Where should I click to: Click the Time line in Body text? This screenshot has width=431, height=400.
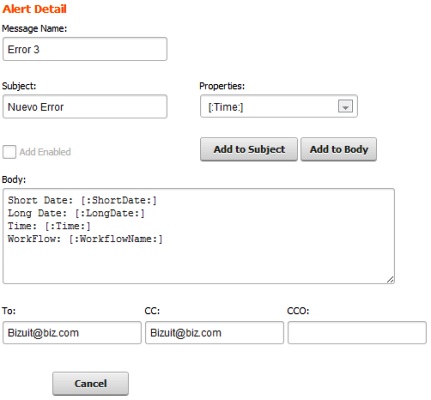click(x=49, y=226)
